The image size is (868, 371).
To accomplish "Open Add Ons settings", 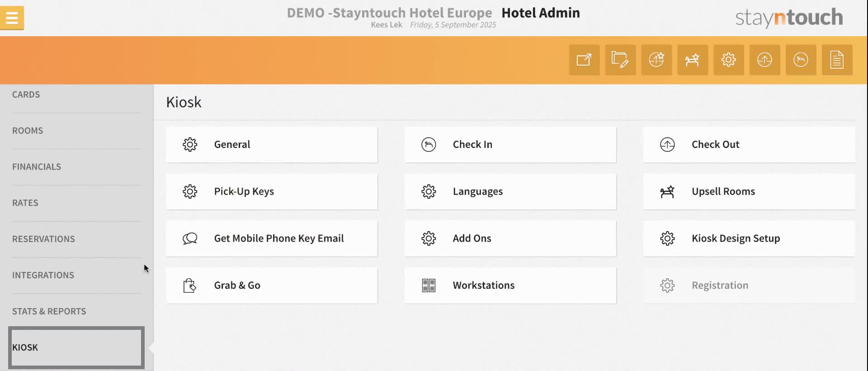I will coord(510,238).
